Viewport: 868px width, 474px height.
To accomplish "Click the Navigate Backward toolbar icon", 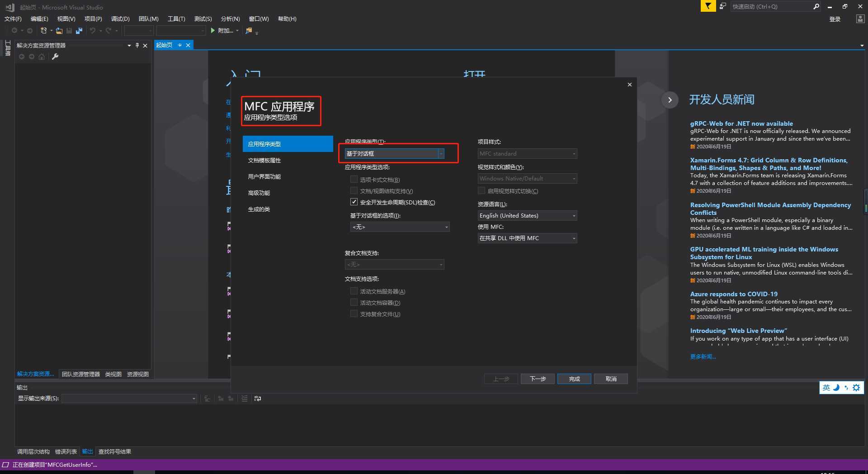I will coord(14,31).
